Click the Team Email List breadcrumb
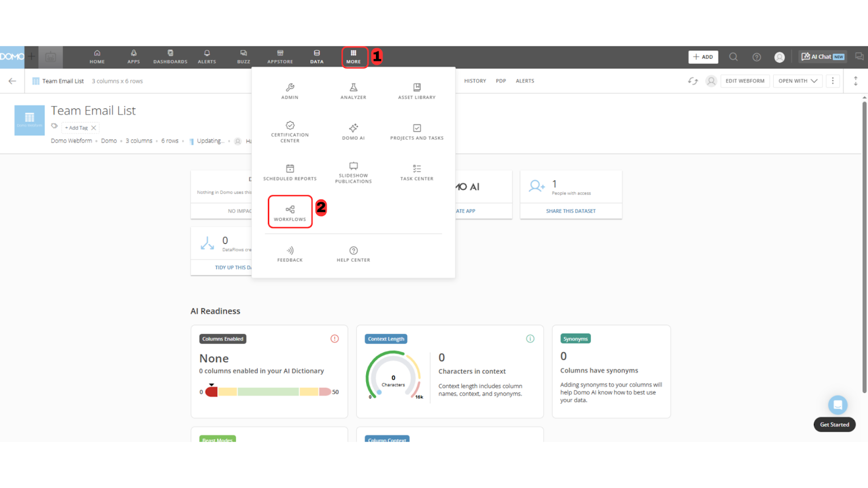868x488 pixels. tap(63, 81)
